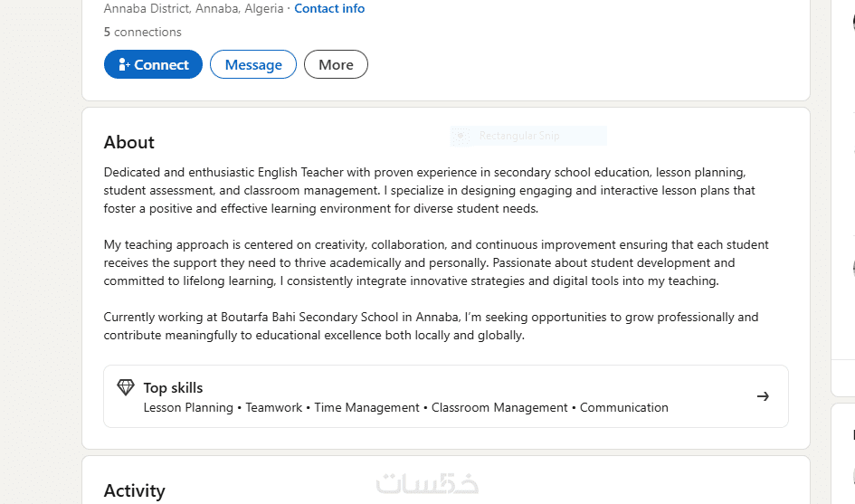Click the right arrow in Top skills
The height and width of the screenshot is (504, 855).
pos(763,396)
